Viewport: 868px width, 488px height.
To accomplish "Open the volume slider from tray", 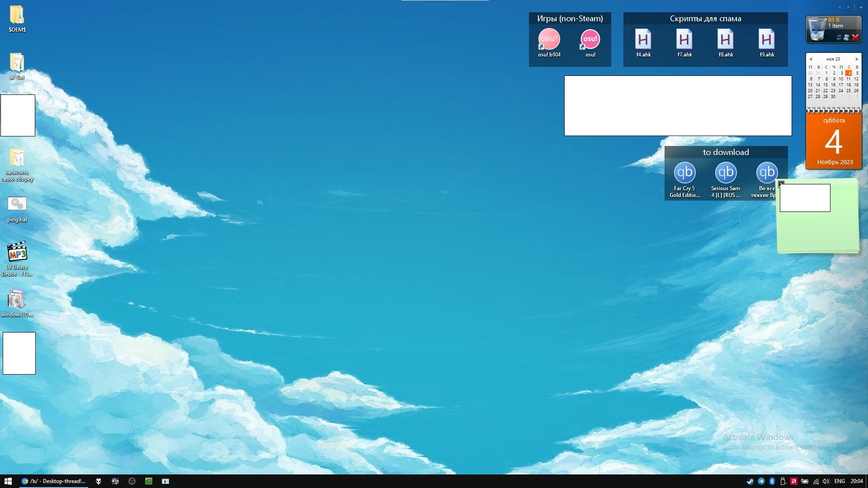I will [826, 481].
